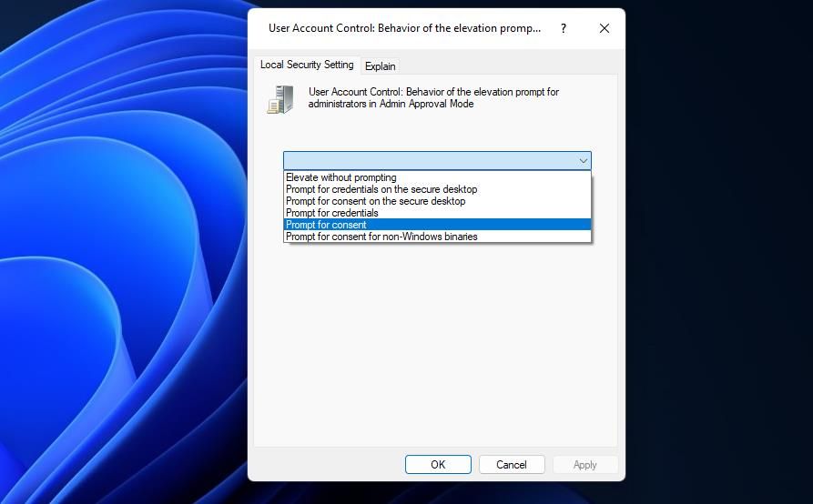Click the greyed Apply button
This screenshot has width=813, height=504.
click(584, 465)
